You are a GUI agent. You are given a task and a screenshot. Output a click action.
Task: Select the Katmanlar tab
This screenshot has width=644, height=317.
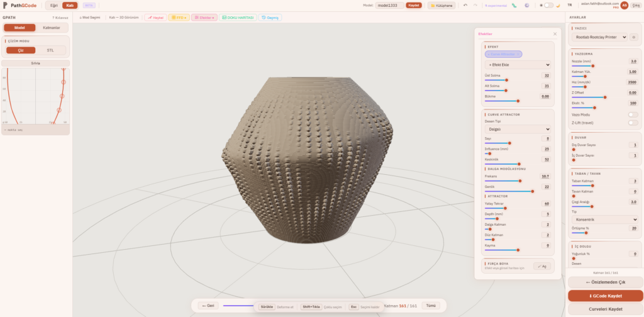tap(52, 28)
